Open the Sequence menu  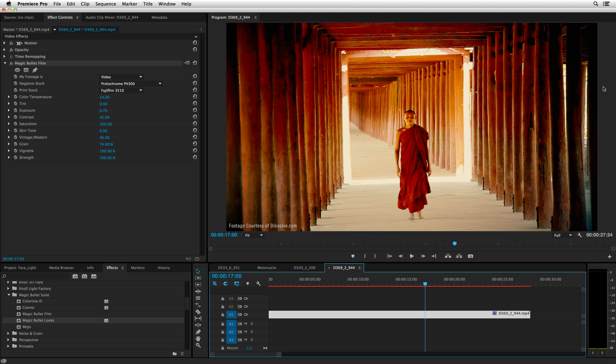[105, 4]
